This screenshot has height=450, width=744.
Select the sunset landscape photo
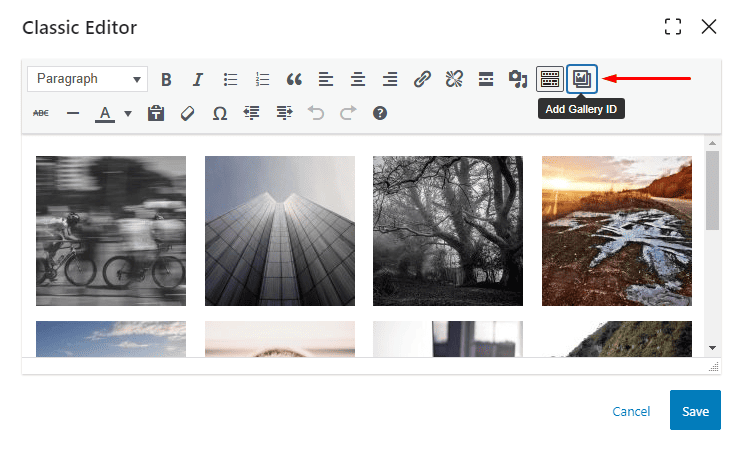click(x=617, y=231)
